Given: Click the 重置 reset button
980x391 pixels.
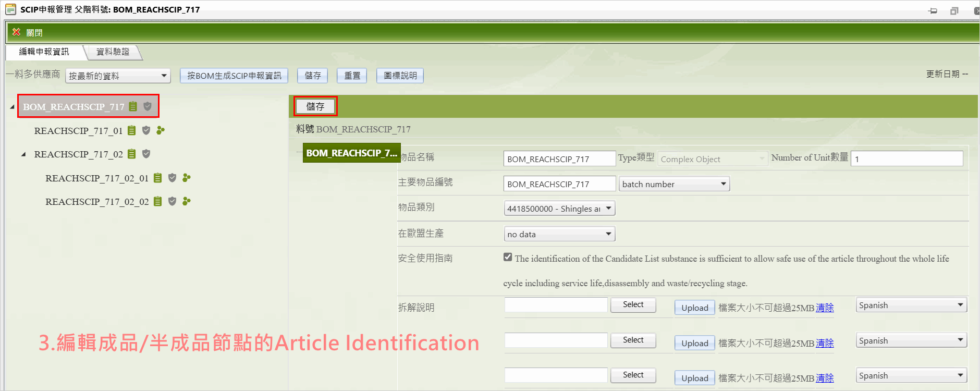Looking at the screenshot, I should (352, 76).
